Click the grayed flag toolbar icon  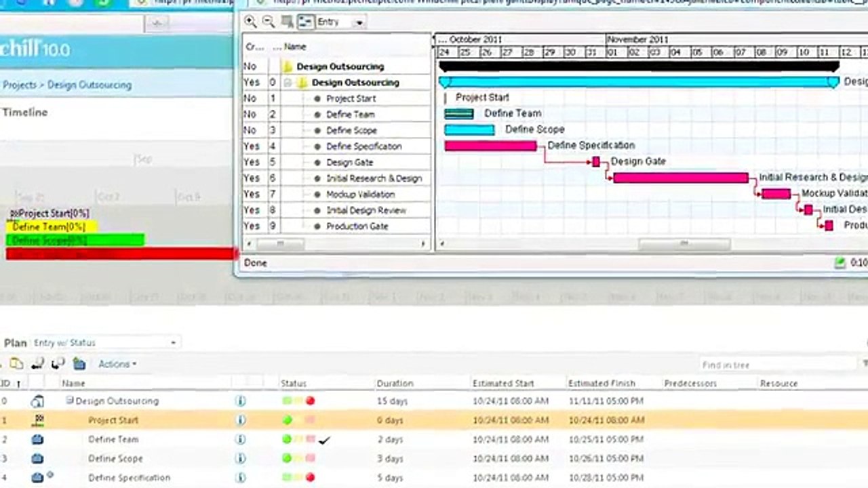point(288,22)
